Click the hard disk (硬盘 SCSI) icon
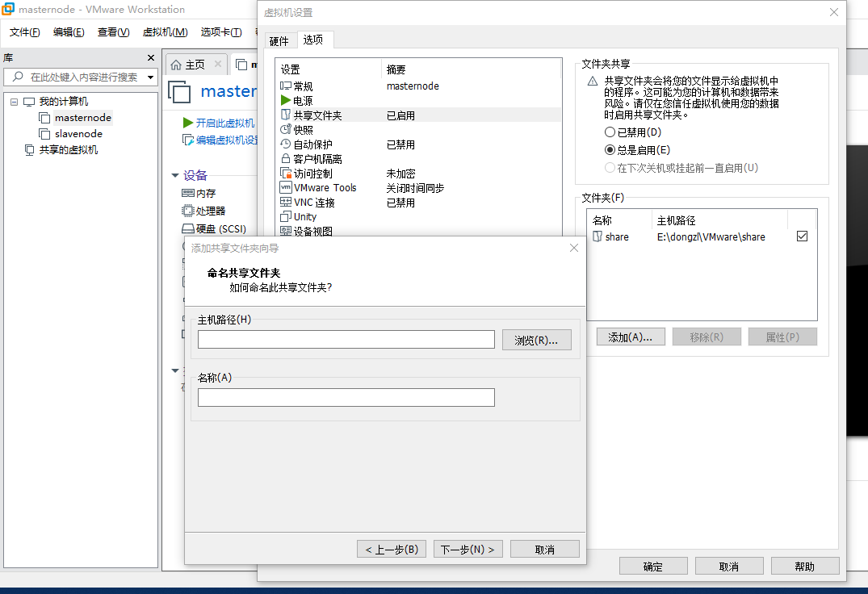Image resolution: width=868 pixels, height=594 pixels. pyautogui.click(x=187, y=228)
